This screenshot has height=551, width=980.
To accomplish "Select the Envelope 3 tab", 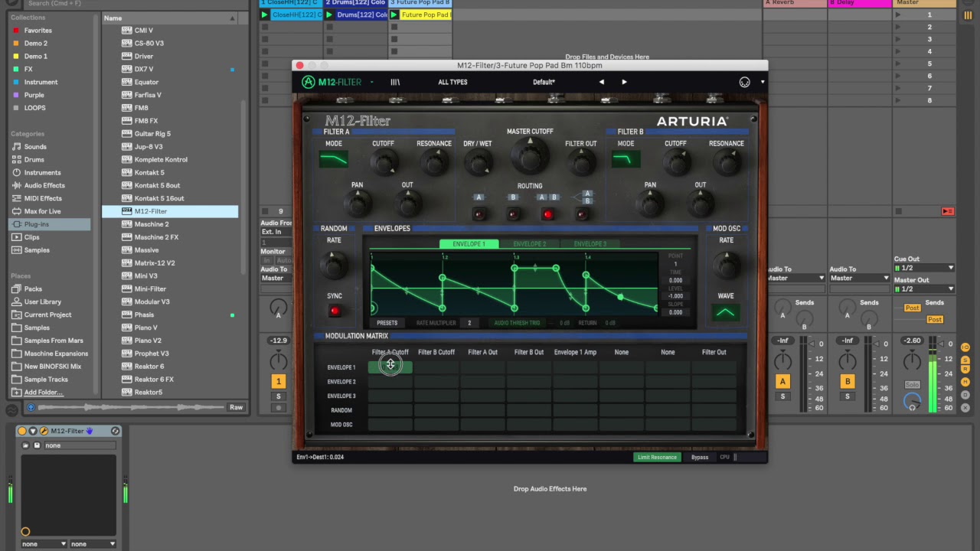I will 590,244.
